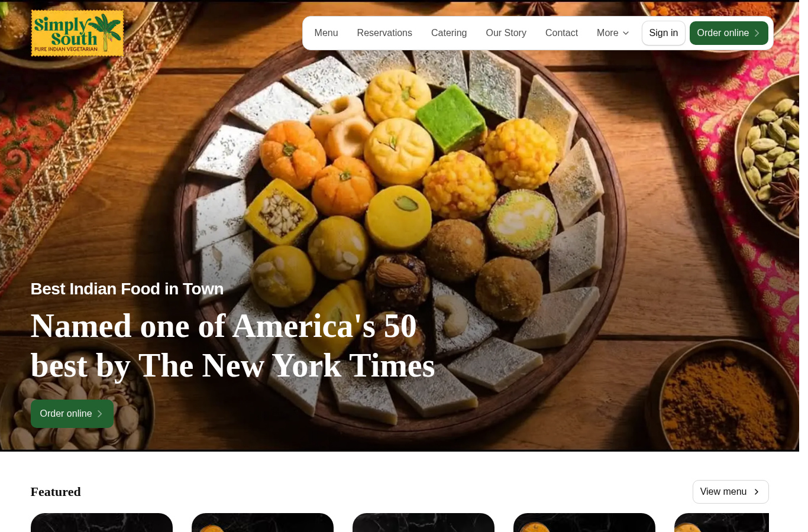Click the View menu arrow icon

[x=756, y=492]
